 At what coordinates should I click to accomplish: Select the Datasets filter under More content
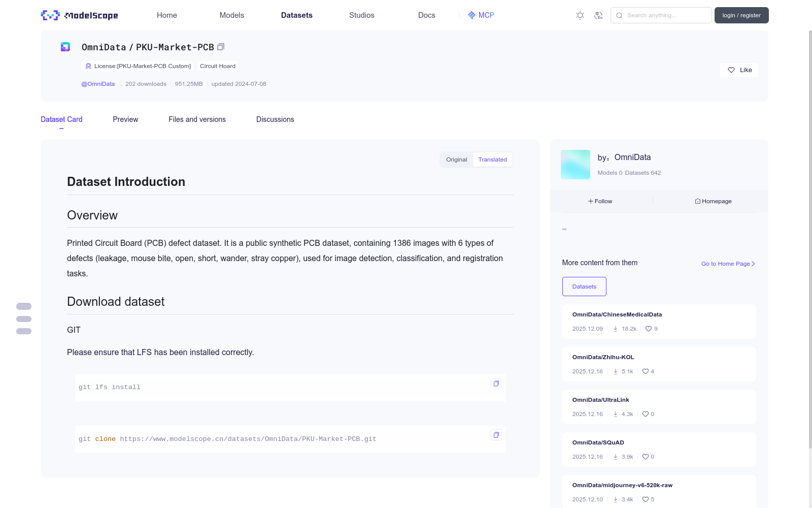(x=584, y=287)
